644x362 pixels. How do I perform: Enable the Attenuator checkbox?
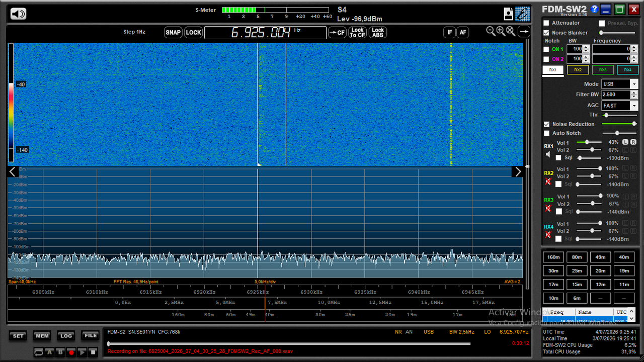coord(546,23)
